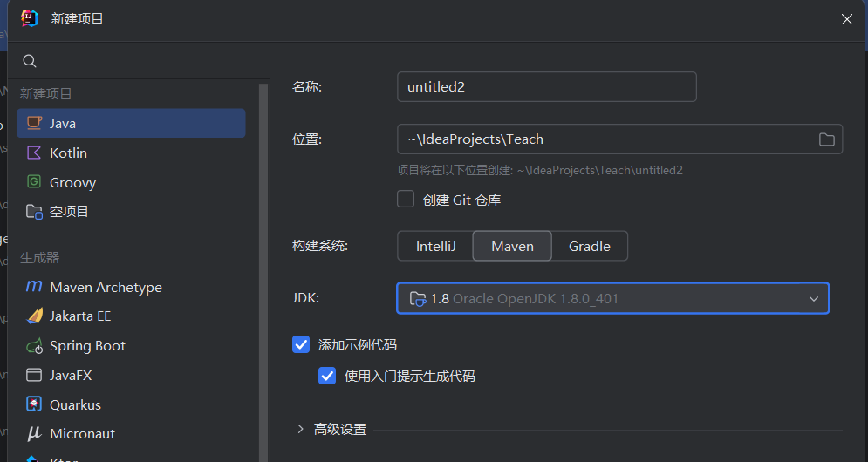The image size is (868, 462).
Task: Click the JDK: field label
Action: [305, 297]
